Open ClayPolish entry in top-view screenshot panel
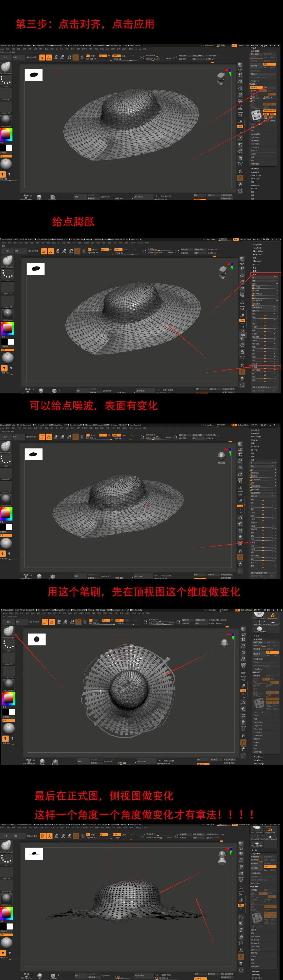Screen dimensions: 283x980 tap(258, 725)
